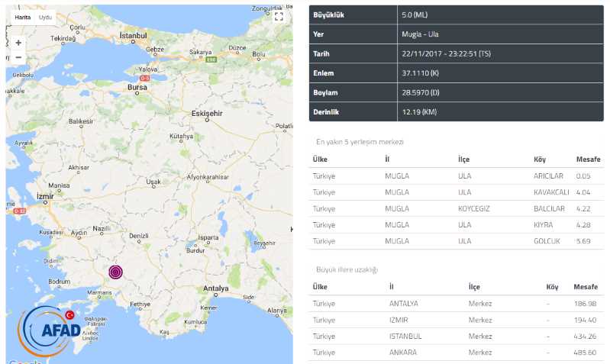Screen dimensions: 610x364
Task: Zoom in on the map
Action: pos(18,43)
